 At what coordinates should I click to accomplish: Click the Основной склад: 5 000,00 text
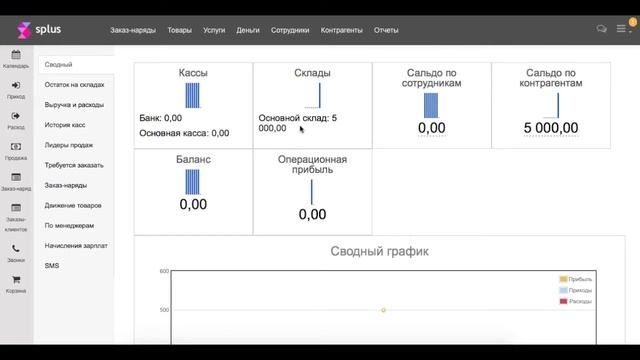pyautogui.click(x=298, y=123)
